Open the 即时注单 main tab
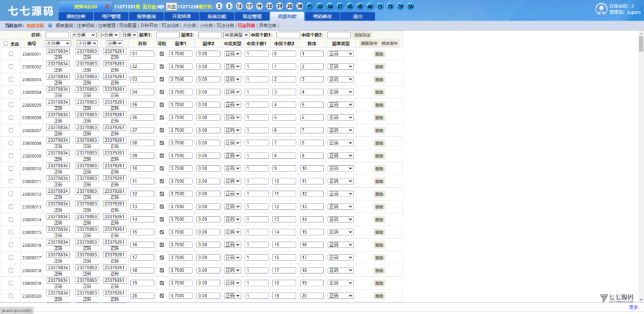The width and height of the screenshot is (644, 314). pyautogui.click(x=76, y=16)
